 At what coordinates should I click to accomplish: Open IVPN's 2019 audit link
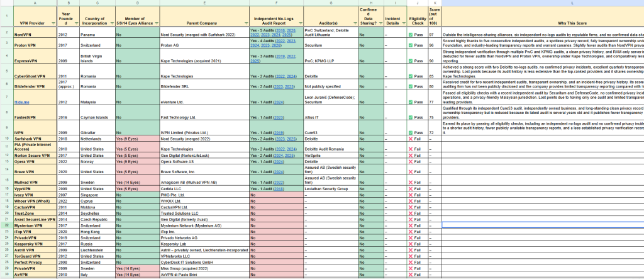point(279,133)
